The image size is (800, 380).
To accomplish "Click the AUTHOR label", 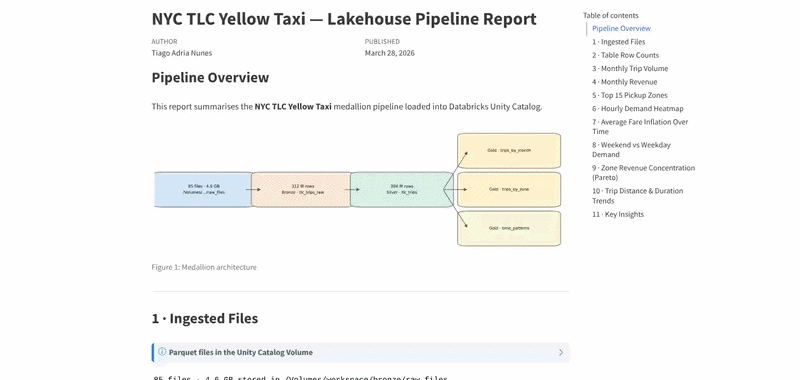I will pos(164,42).
